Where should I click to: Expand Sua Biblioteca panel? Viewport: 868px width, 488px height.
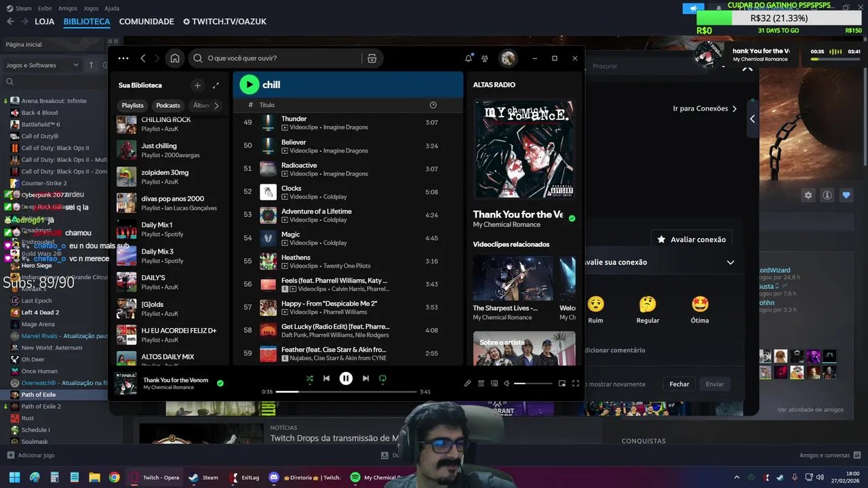click(216, 85)
